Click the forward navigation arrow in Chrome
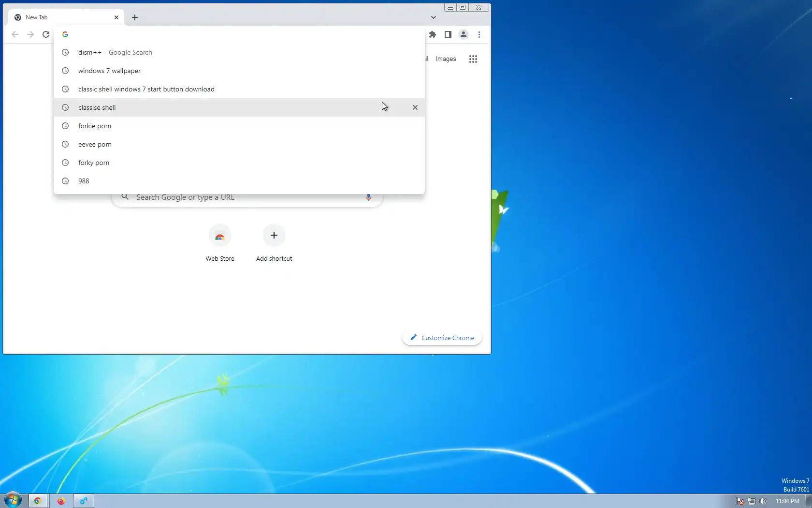Screen dimensions: 812x508 [x=30, y=34]
